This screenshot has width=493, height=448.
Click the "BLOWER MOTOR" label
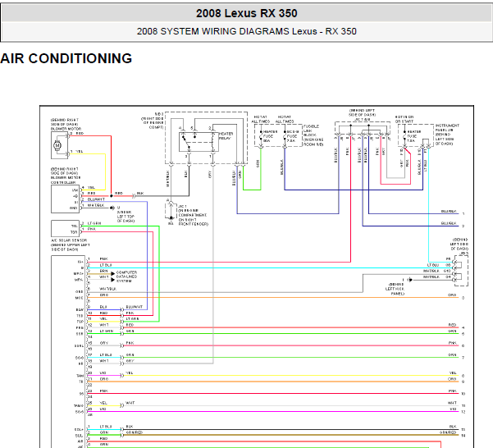66,129
